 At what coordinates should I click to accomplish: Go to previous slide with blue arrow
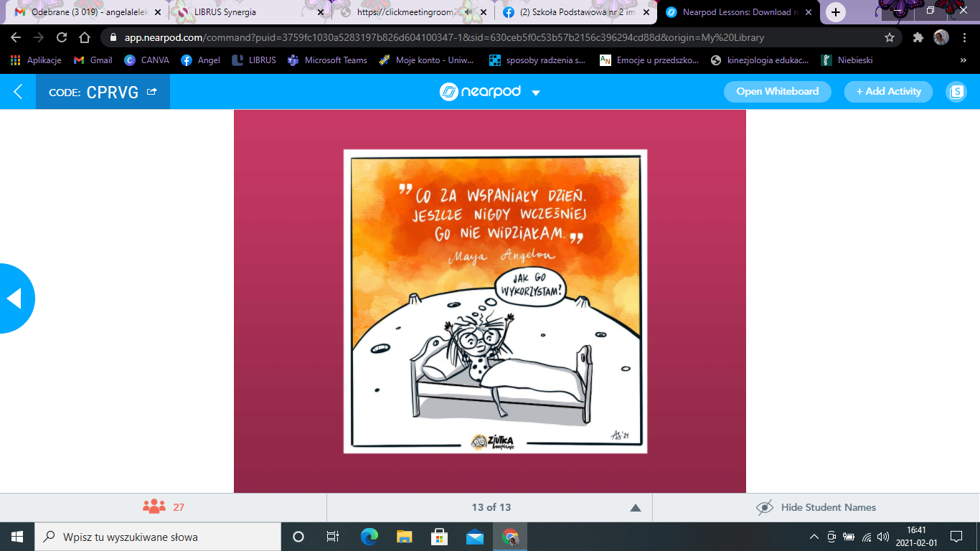click(14, 298)
